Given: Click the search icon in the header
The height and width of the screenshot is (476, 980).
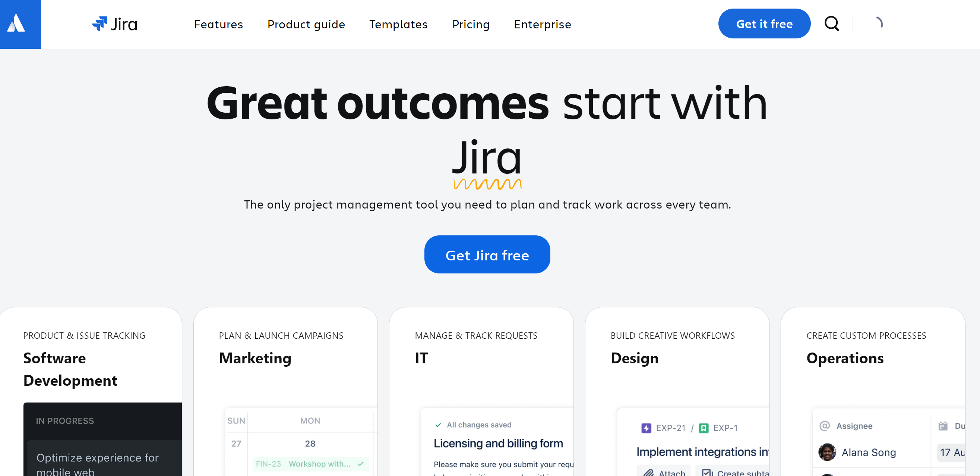Looking at the screenshot, I should pyautogui.click(x=832, y=24).
